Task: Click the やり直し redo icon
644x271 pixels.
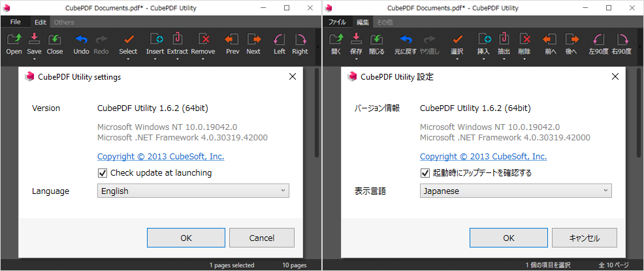Action: point(430,39)
